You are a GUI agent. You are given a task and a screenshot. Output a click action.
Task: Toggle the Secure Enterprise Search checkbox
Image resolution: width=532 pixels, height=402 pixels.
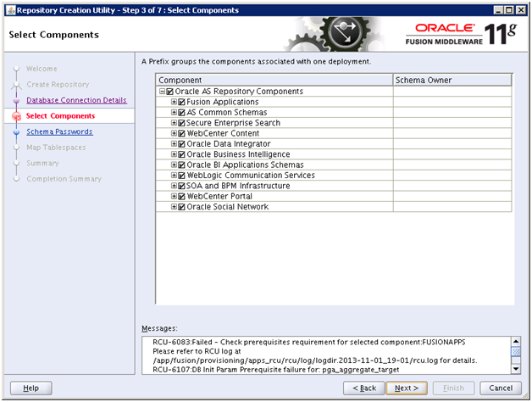181,123
